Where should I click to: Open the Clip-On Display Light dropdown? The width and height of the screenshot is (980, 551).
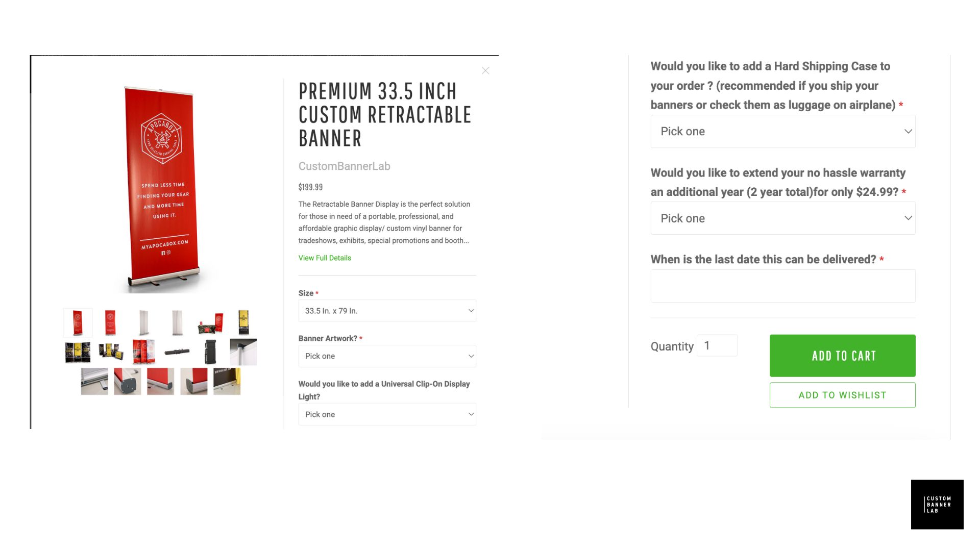pos(387,414)
